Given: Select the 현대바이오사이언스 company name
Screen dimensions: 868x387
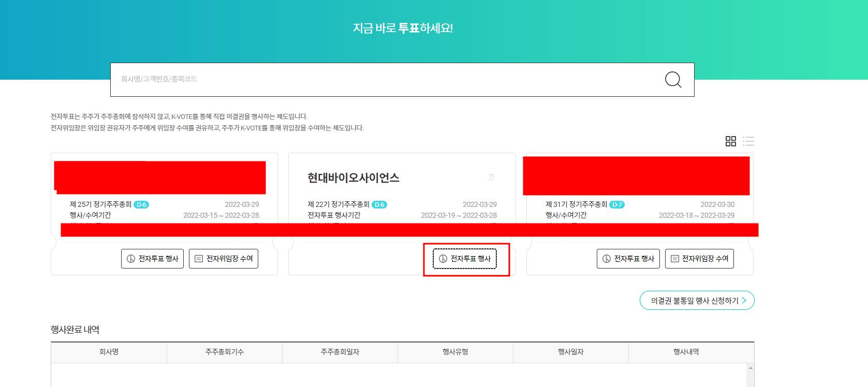Looking at the screenshot, I should tap(354, 178).
